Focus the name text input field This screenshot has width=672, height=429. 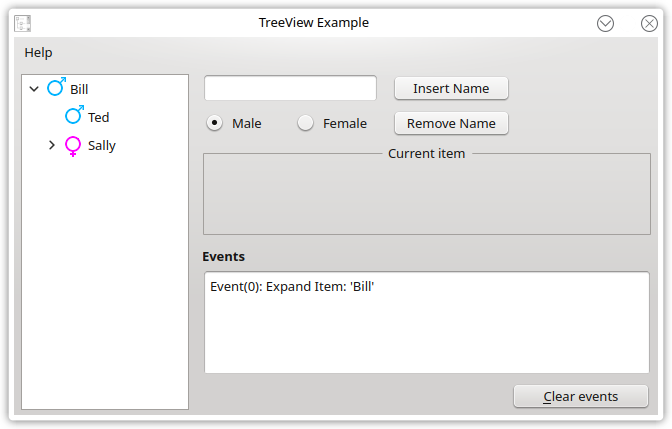[290, 88]
